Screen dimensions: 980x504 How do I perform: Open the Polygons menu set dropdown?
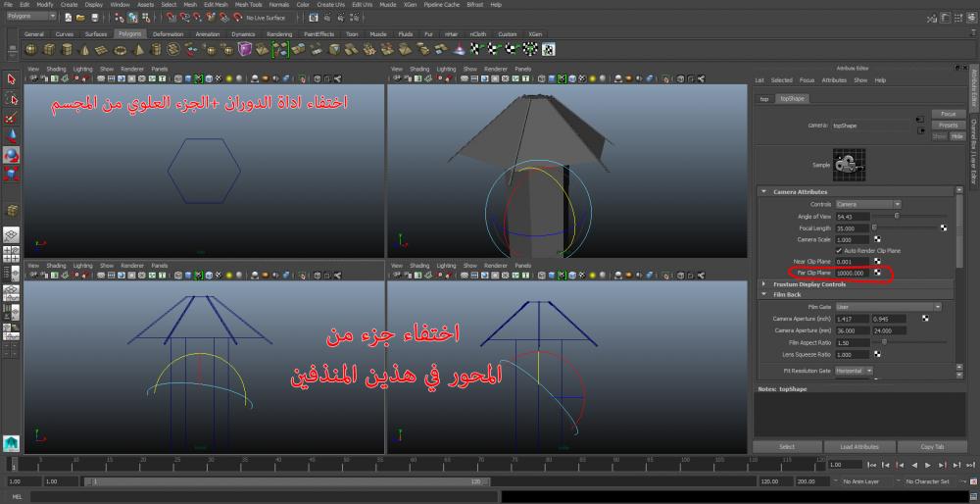click(x=31, y=17)
